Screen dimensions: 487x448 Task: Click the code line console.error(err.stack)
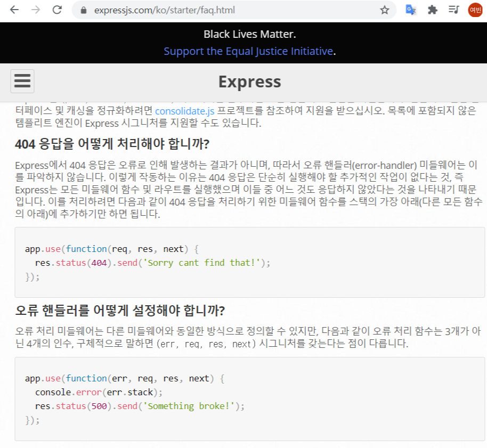tap(99, 392)
